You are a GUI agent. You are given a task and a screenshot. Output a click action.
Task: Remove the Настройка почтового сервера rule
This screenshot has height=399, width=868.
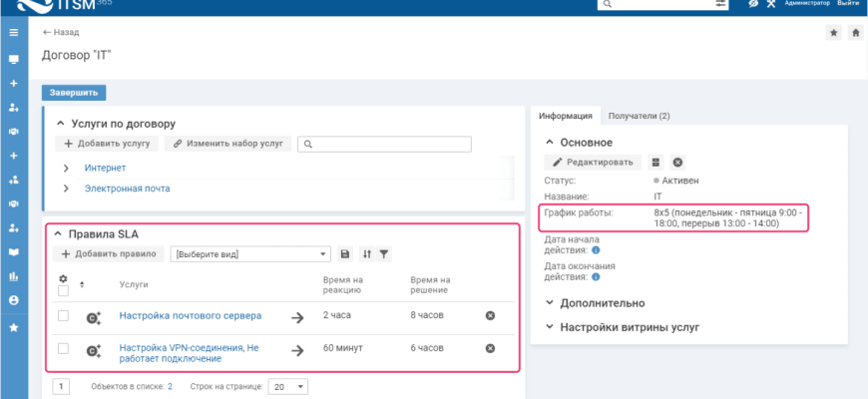pos(490,315)
